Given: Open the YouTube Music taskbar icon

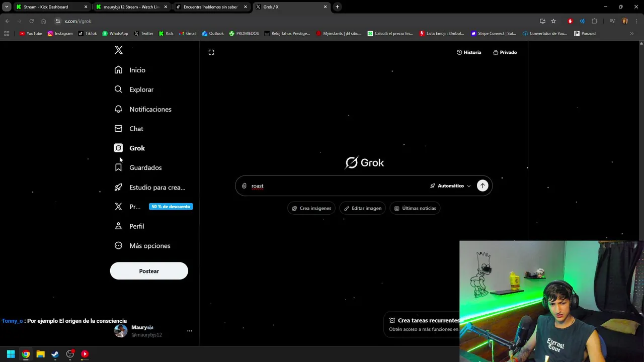Looking at the screenshot, I should click(85, 354).
